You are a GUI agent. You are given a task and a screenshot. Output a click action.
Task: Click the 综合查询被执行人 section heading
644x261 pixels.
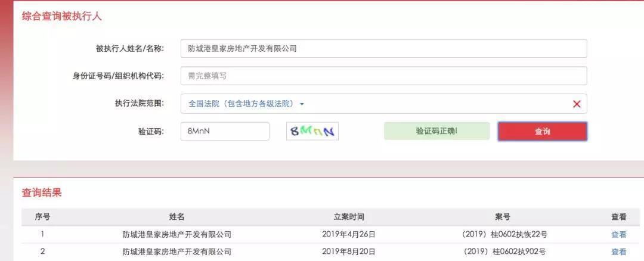tap(62, 17)
